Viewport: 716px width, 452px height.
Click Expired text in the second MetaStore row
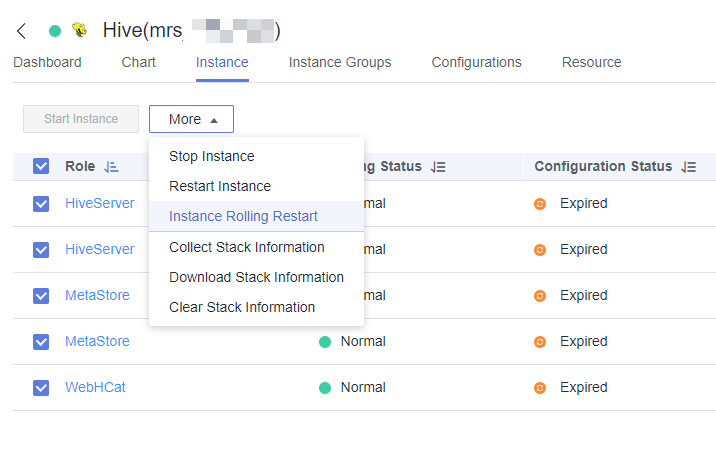point(584,341)
